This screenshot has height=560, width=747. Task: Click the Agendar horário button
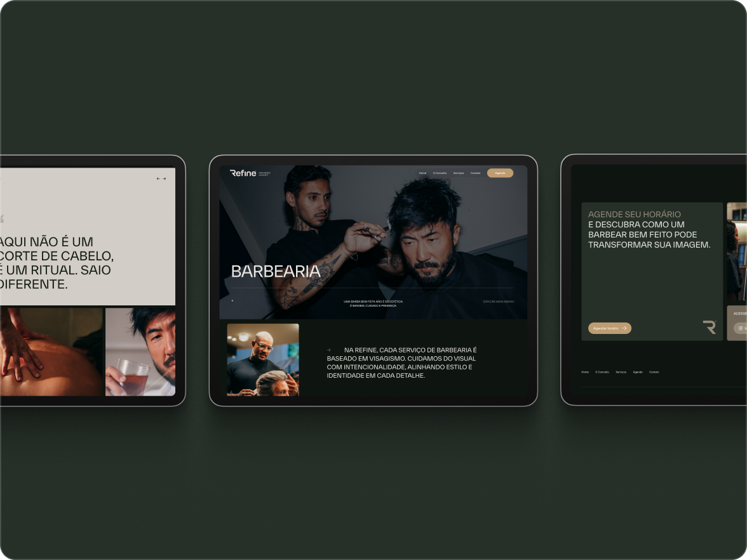click(x=609, y=328)
